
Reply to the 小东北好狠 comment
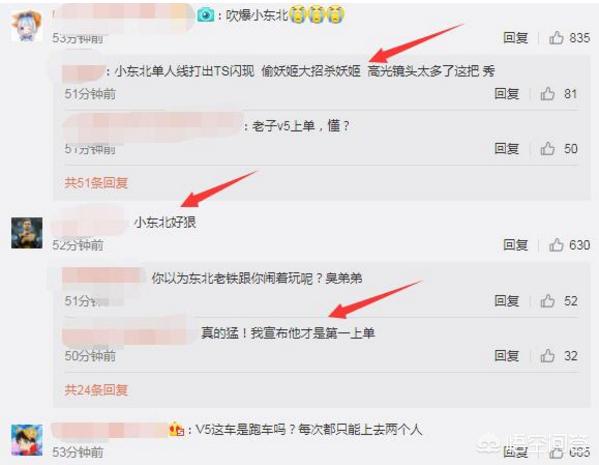coord(516,245)
